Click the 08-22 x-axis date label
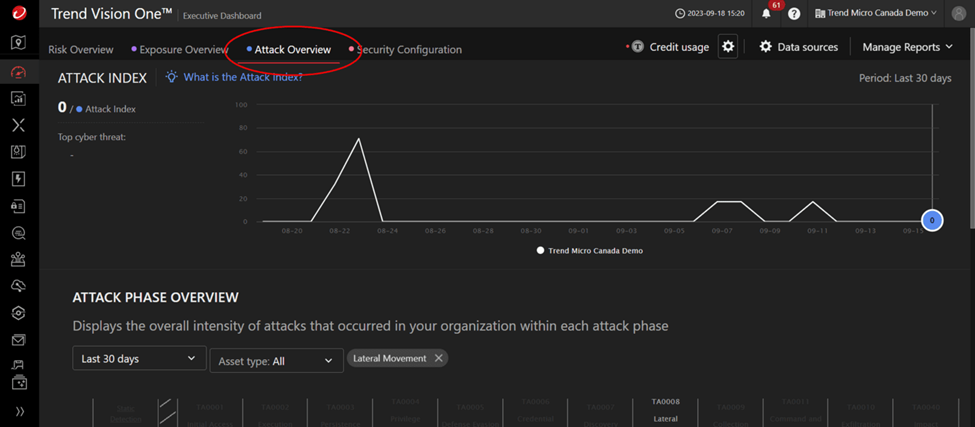 (340, 231)
